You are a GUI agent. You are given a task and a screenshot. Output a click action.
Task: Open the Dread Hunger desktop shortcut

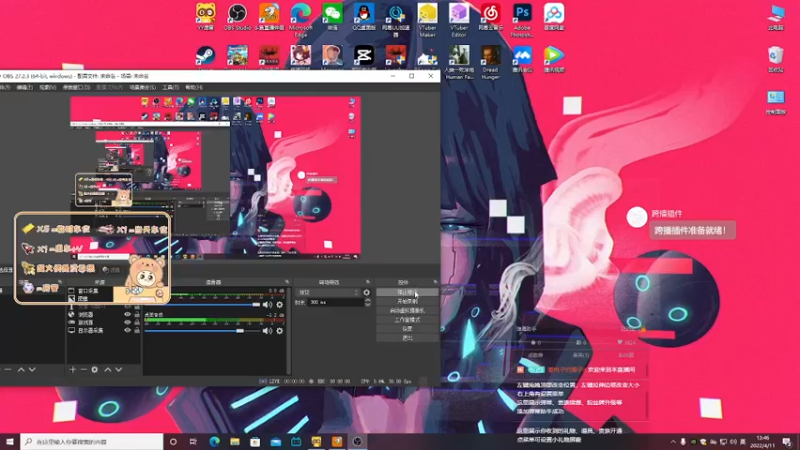pos(490,62)
